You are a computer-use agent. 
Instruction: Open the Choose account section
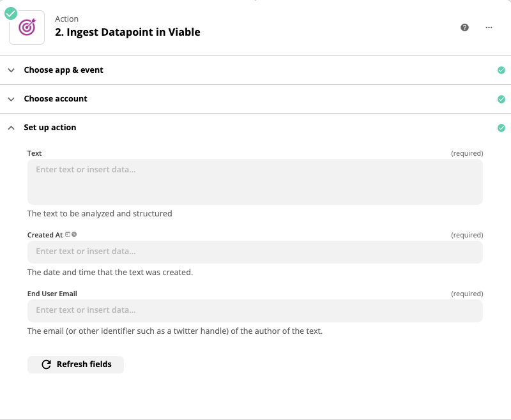[256, 99]
